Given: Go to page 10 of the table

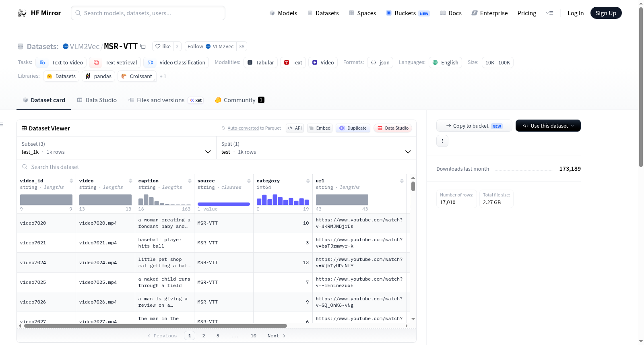Looking at the screenshot, I should click(x=254, y=336).
